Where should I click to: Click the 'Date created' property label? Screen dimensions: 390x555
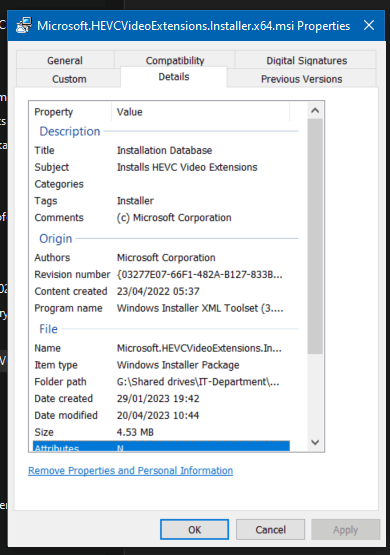pyautogui.click(x=64, y=399)
